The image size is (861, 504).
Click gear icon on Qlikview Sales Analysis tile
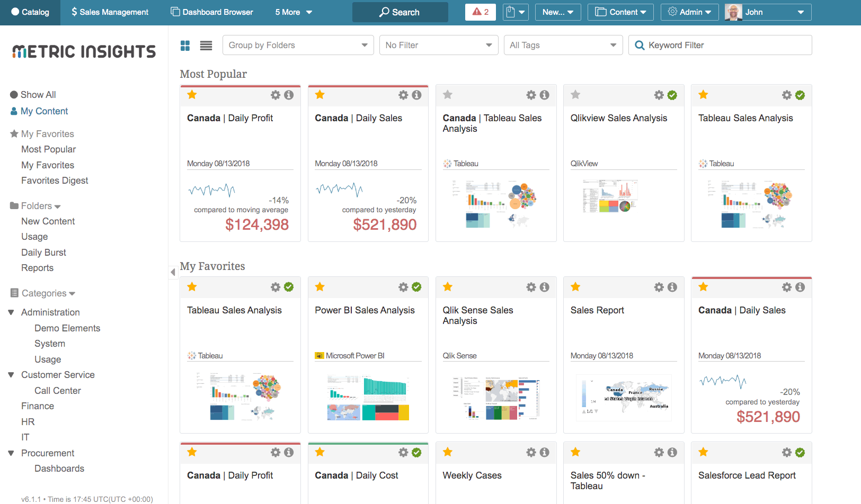tap(659, 95)
